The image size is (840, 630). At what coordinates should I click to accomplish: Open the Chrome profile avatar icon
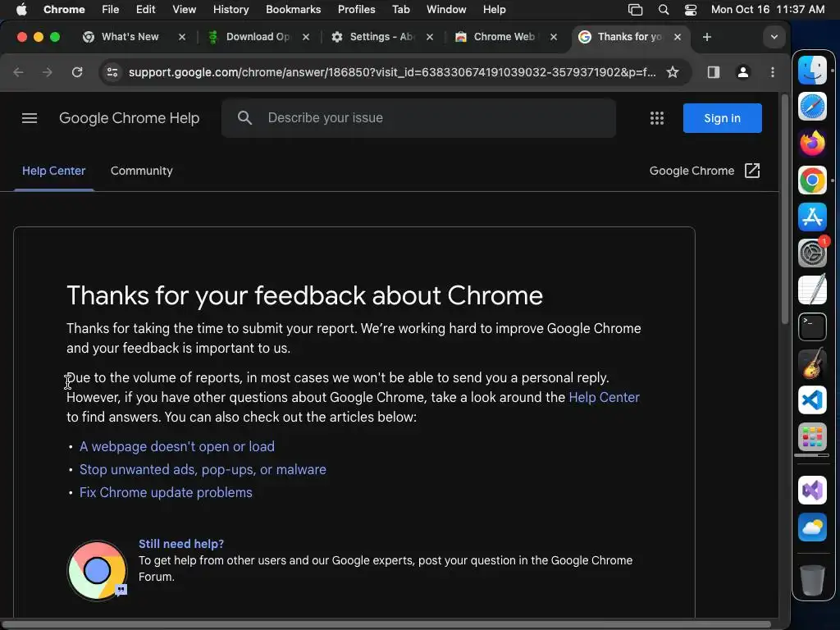(742, 72)
